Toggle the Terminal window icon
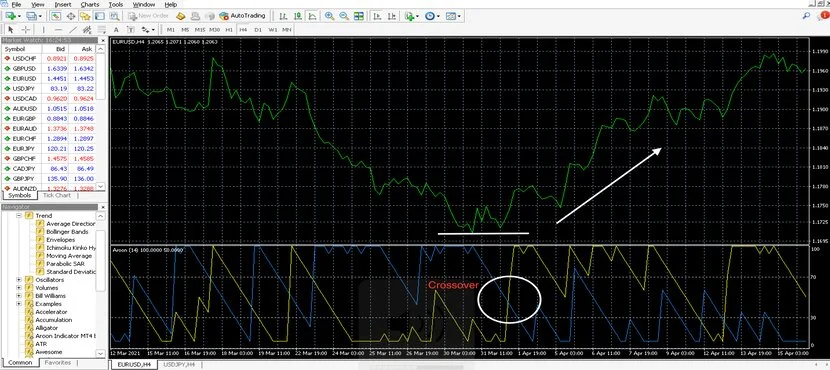This screenshot has width=830, height=370. tap(99, 16)
